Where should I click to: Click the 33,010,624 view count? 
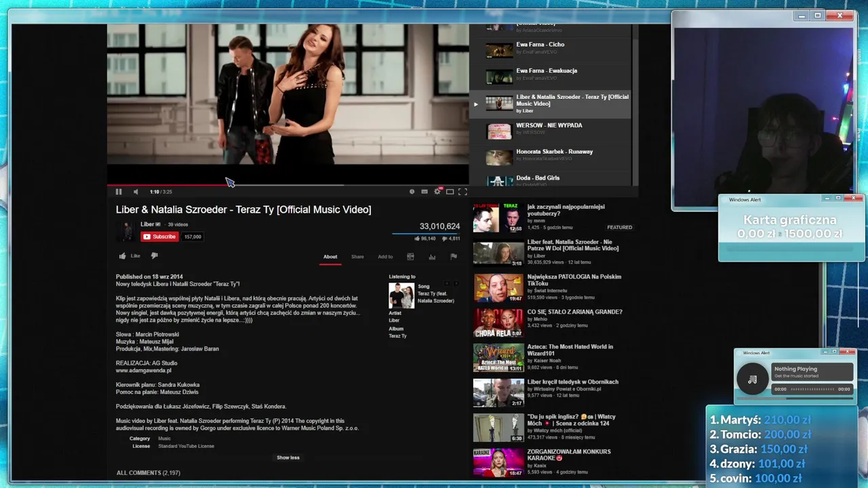pos(439,226)
